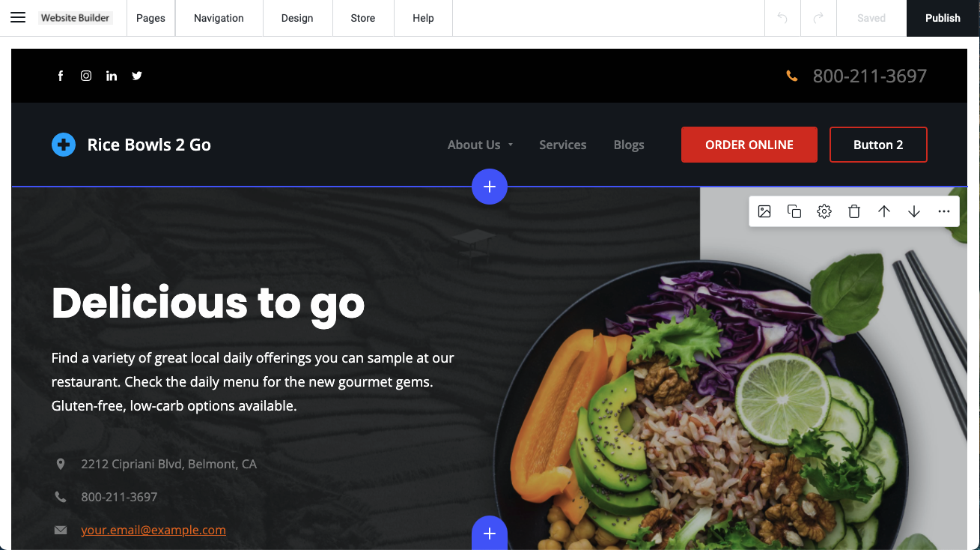Change section background image icon
The image size is (980, 550).
tap(764, 211)
